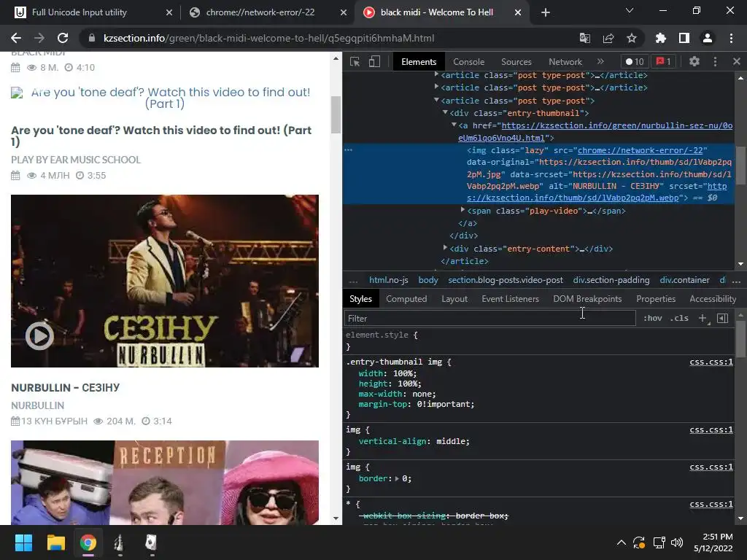Collapse the open article post node
Image resolution: width=747 pixels, height=560 pixels.
[x=436, y=100]
